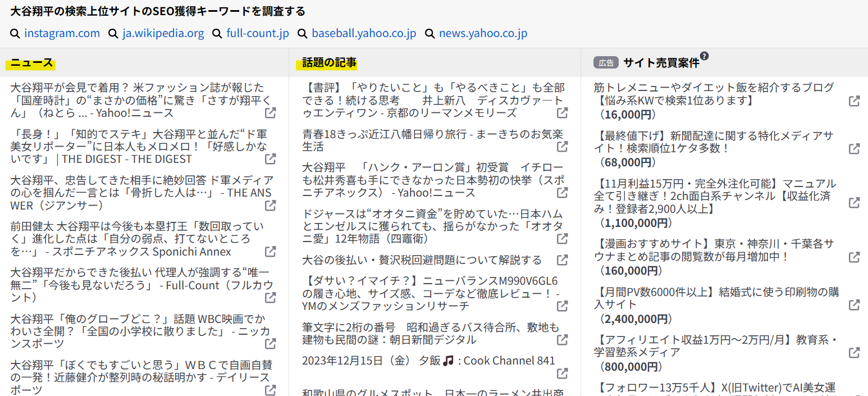Image resolution: width=868 pixels, height=396 pixels.
Task: Open the help icon next to サイト売買案件
Action: [x=704, y=56]
